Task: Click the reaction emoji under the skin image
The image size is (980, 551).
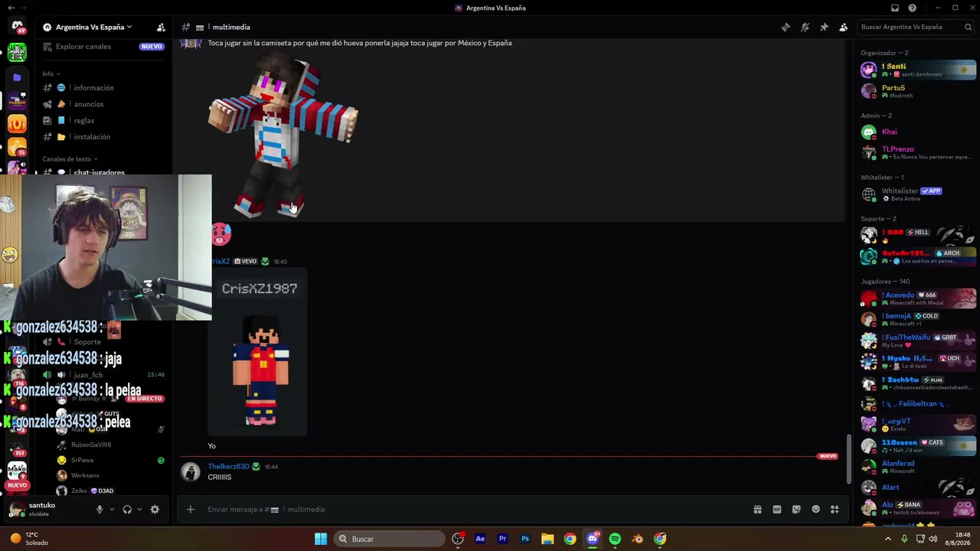Action: (x=220, y=234)
